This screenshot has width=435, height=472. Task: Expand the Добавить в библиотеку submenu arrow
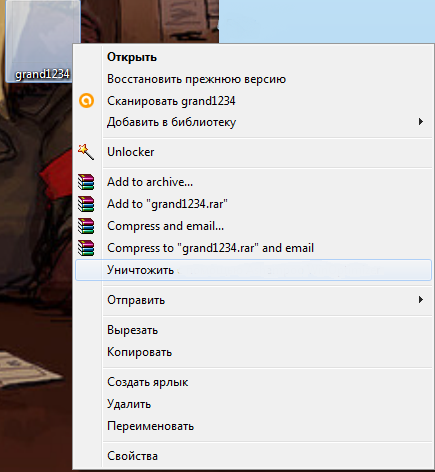(421, 122)
